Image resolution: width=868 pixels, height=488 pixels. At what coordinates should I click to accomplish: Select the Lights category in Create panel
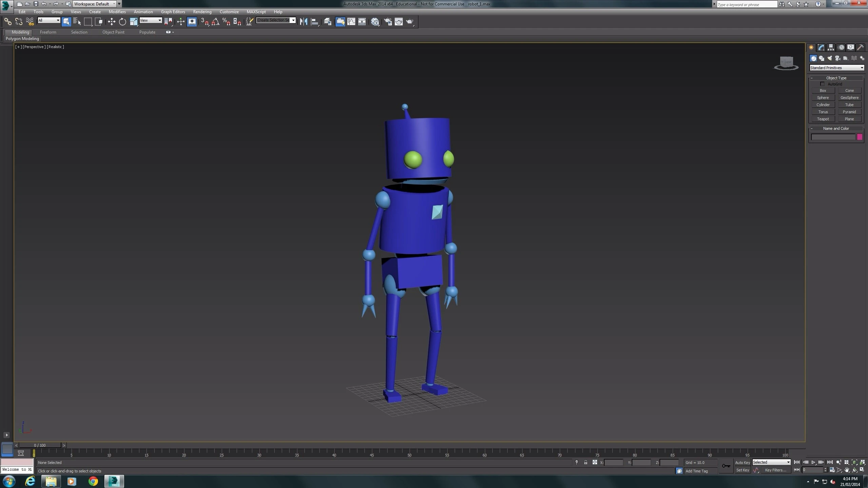click(829, 58)
